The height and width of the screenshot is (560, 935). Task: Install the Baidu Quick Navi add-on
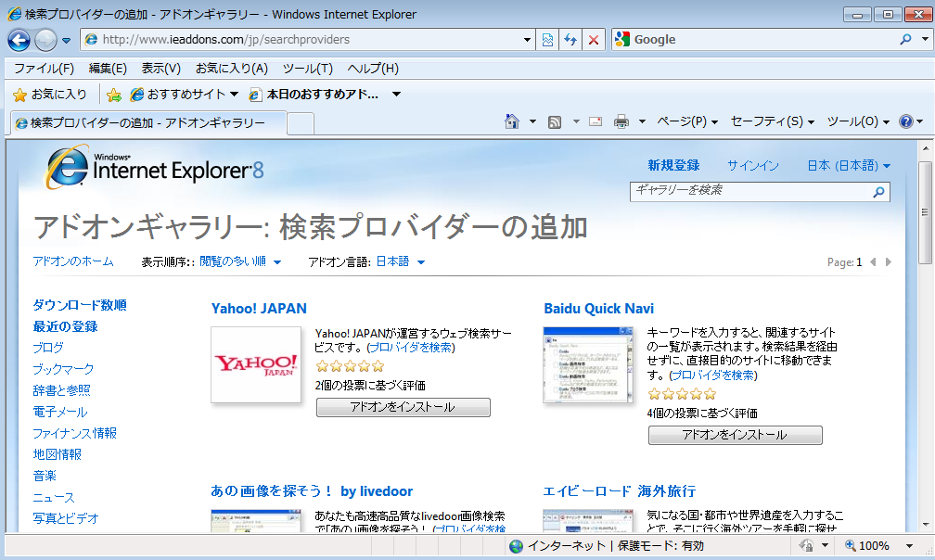click(736, 435)
